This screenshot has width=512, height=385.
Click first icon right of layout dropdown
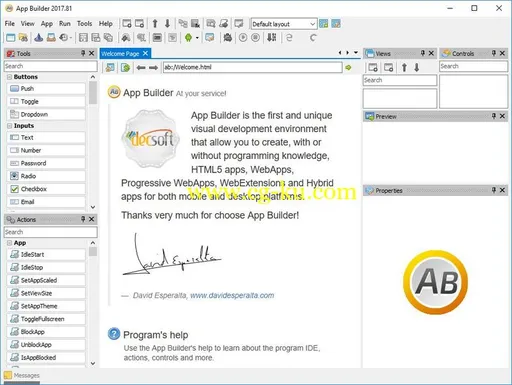pos(324,24)
